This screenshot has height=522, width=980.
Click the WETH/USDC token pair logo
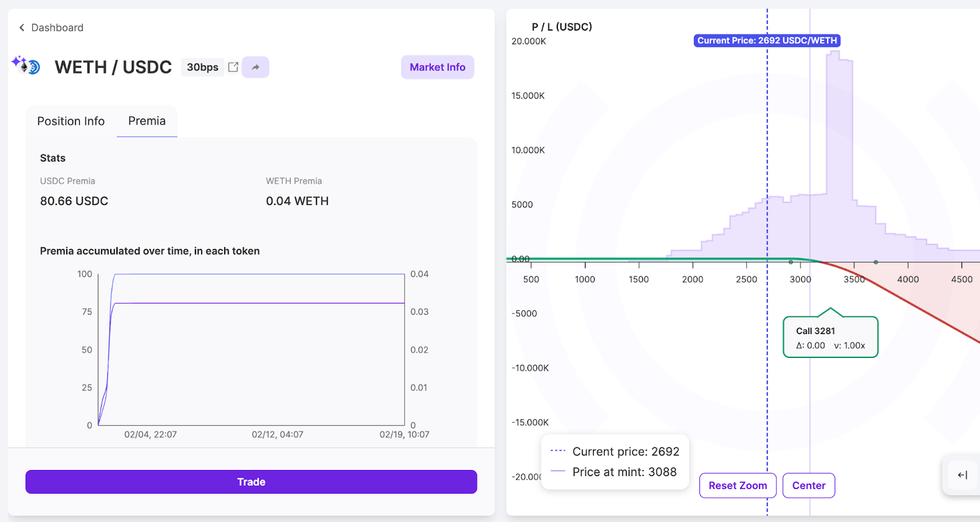[26, 65]
